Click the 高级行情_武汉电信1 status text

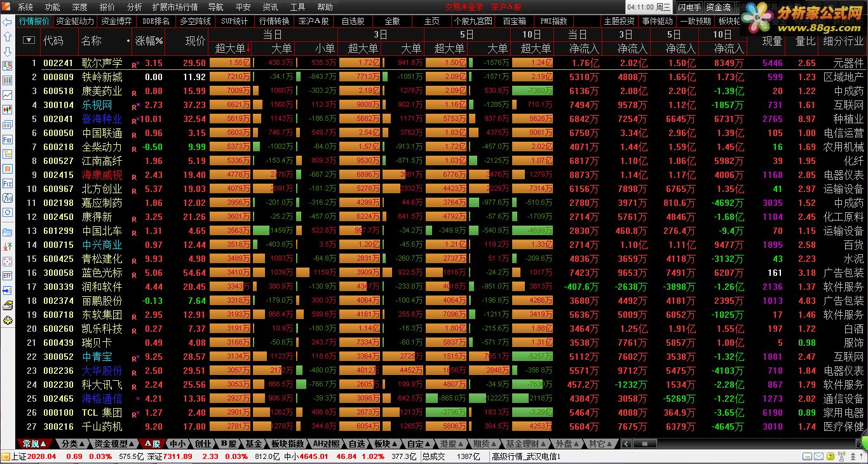(526, 456)
